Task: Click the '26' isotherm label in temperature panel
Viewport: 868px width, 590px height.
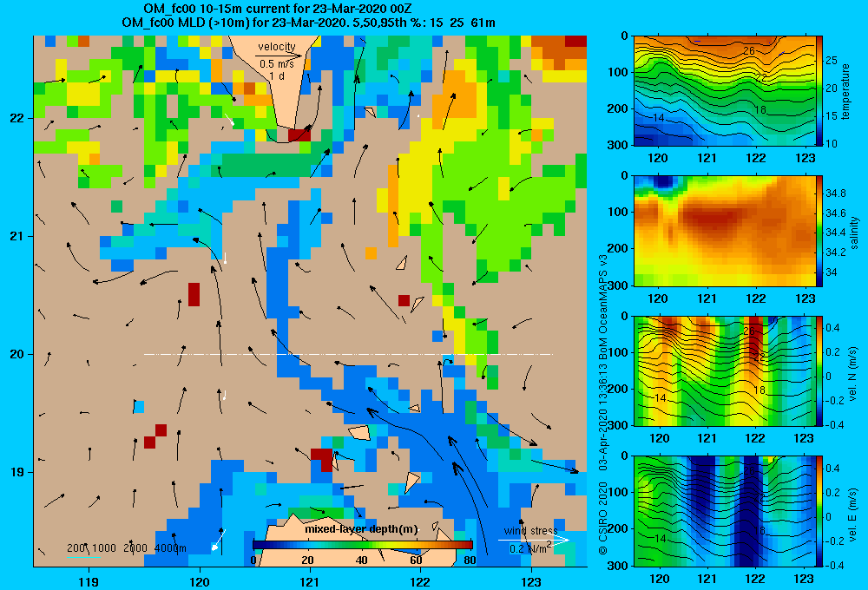Action: tap(749, 51)
